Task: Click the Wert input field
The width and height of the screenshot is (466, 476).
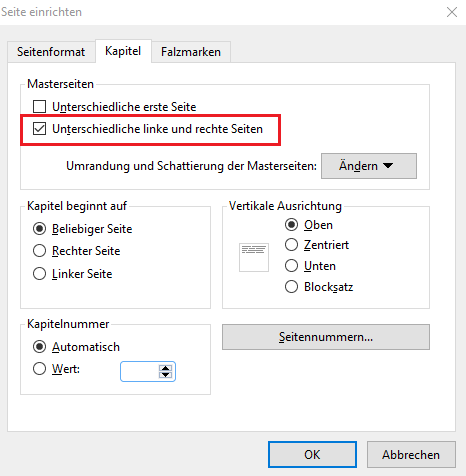Action: coord(140,371)
